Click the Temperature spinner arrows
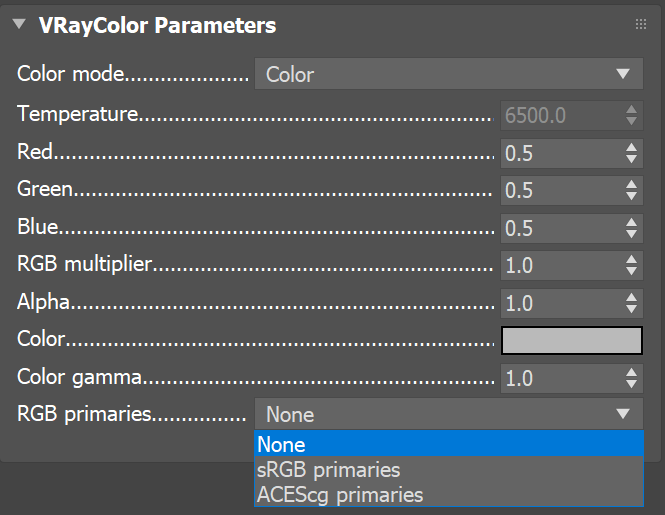The width and height of the screenshot is (665, 515). click(x=631, y=115)
